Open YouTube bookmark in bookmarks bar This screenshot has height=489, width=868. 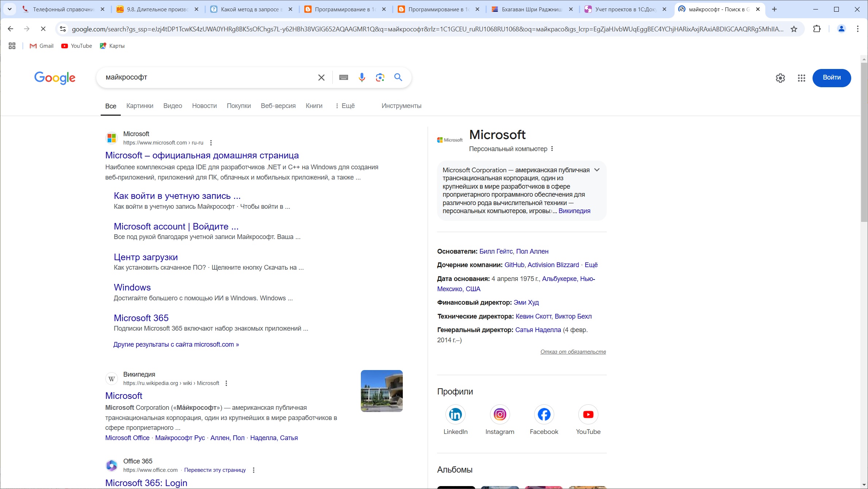(x=77, y=46)
